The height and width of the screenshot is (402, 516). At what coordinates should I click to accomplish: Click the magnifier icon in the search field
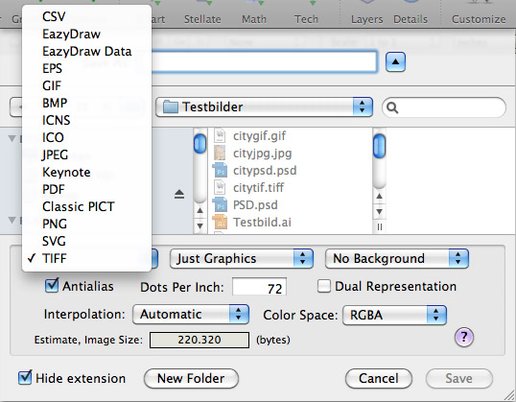[392, 108]
